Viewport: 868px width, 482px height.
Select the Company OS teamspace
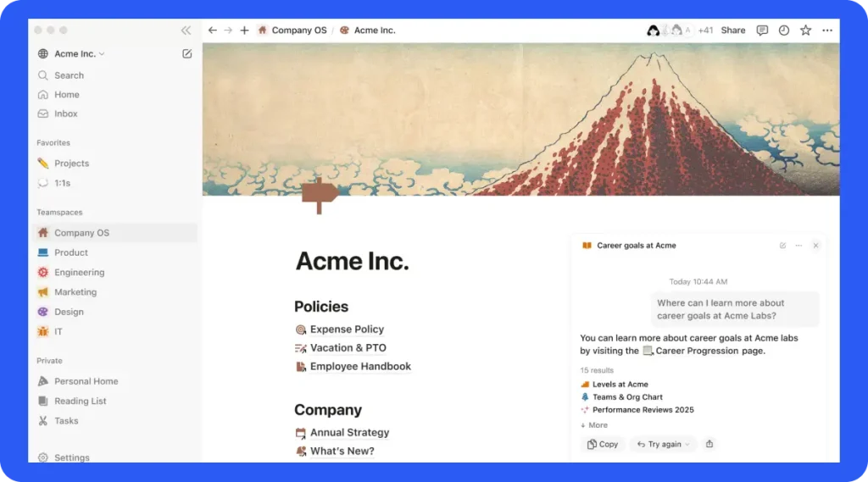(114, 233)
